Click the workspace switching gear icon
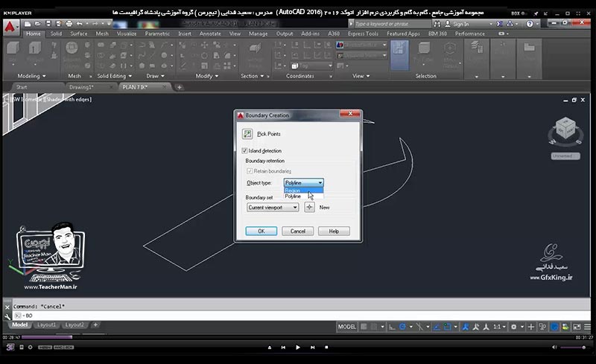 point(513,327)
